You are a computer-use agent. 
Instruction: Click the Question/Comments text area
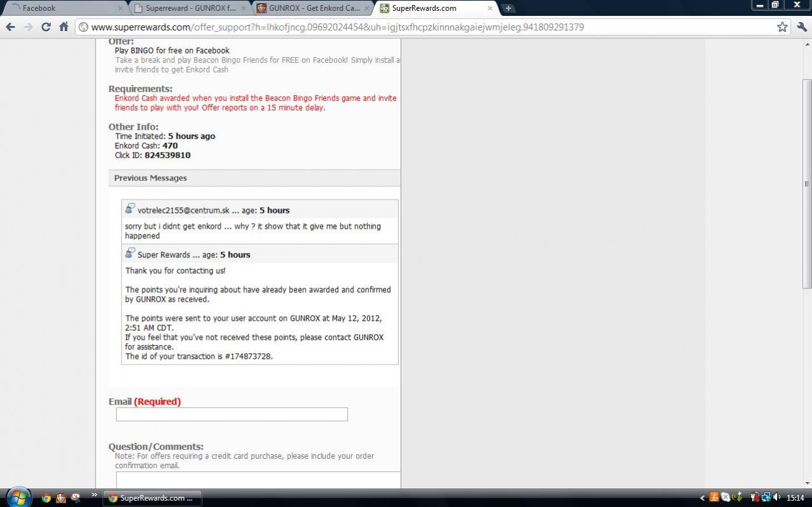pos(258,480)
